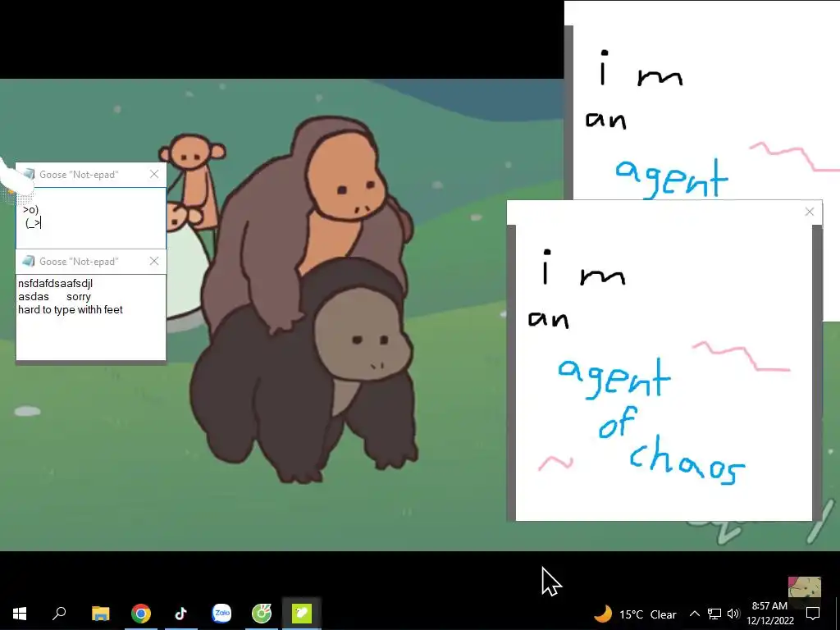The height and width of the screenshot is (630, 840).
Task: Click the 15°C Clear weather text
Action: tap(648, 614)
